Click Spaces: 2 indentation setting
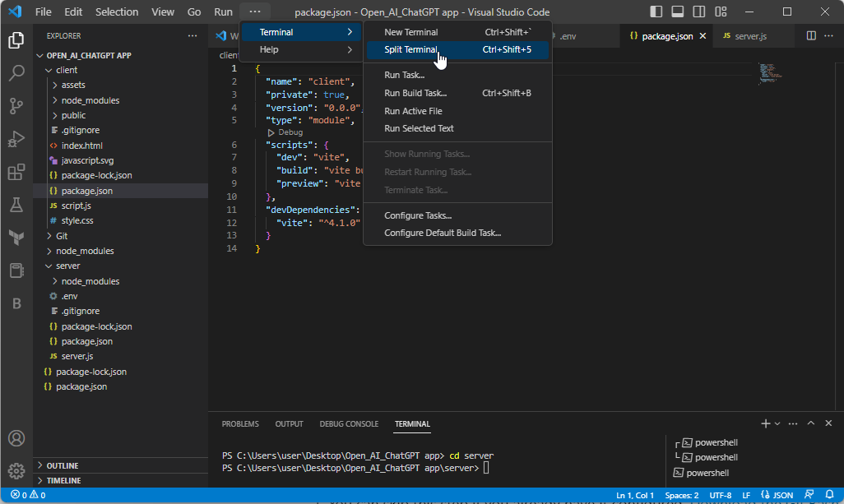Viewport: 844px width, 504px height. pyautogui.click(x=681, y=495)
